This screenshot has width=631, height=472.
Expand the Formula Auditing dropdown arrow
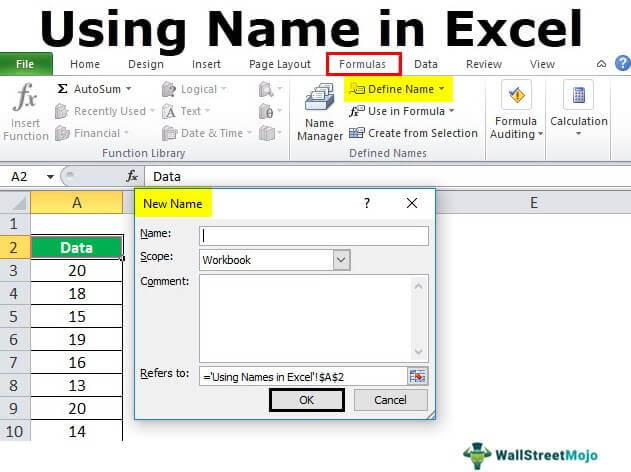coord(540,134)
